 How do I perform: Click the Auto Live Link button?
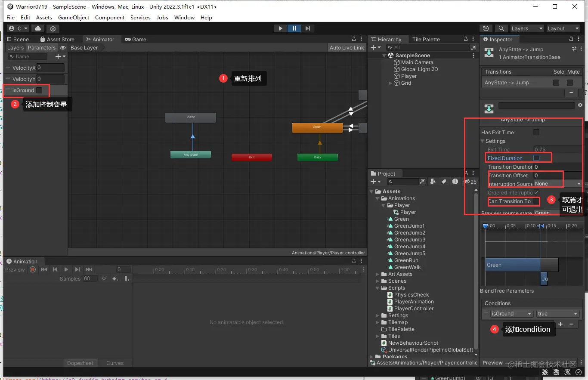point(347,48)
